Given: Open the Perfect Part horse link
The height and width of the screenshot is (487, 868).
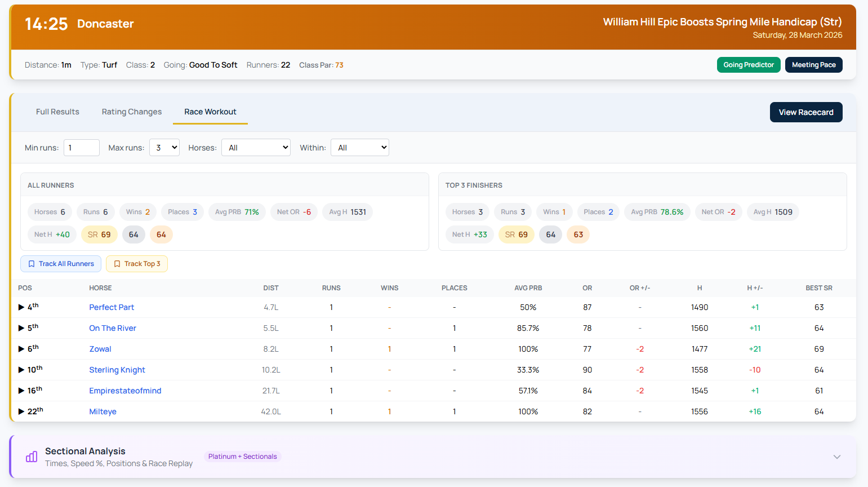Looking at the screenshot, I should click(x=112, y=307).
